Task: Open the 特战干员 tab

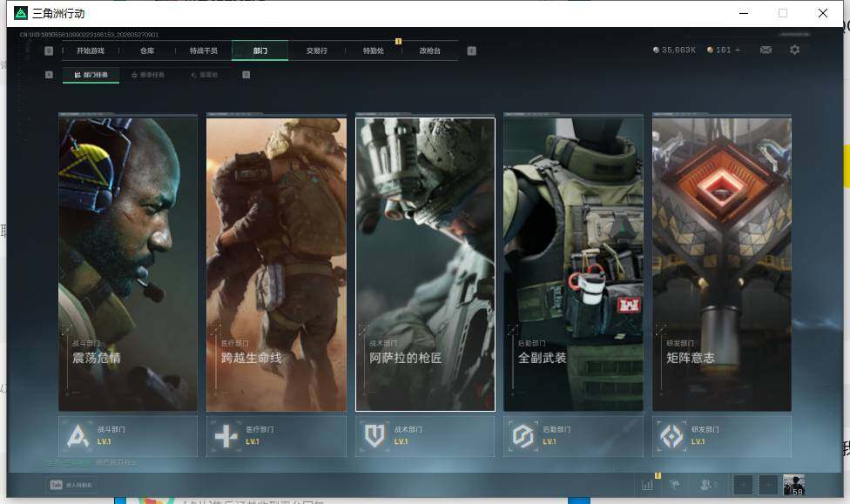Action: (x=203, y=50)
